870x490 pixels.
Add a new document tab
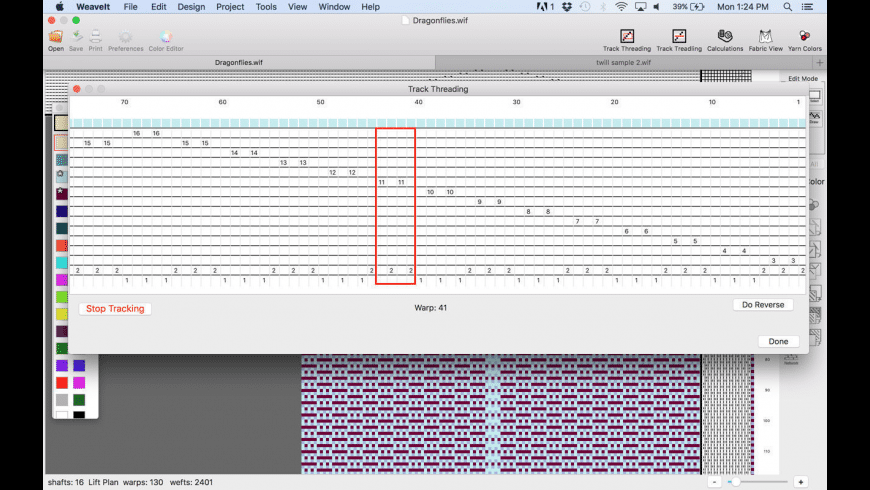click(820, 62)
